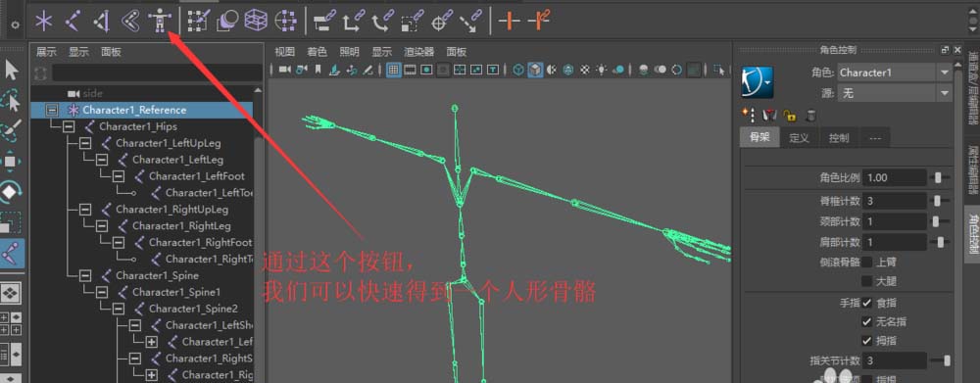Click the viewport select camera icon
980x383 pixels.
click(285, 70)
